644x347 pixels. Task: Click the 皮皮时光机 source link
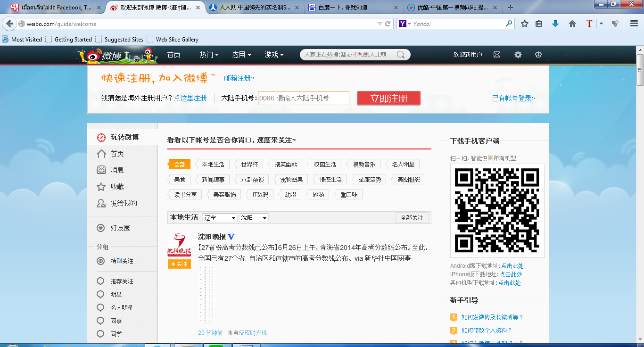tap(253, 333)
